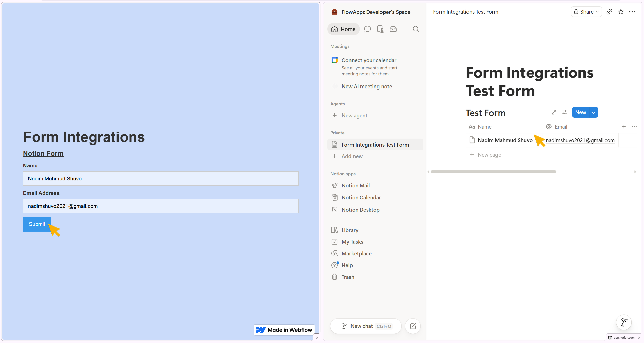Click scrollbar right arrow in Notion table
Viewport: 644px width, 343px height.
(635, 172)
